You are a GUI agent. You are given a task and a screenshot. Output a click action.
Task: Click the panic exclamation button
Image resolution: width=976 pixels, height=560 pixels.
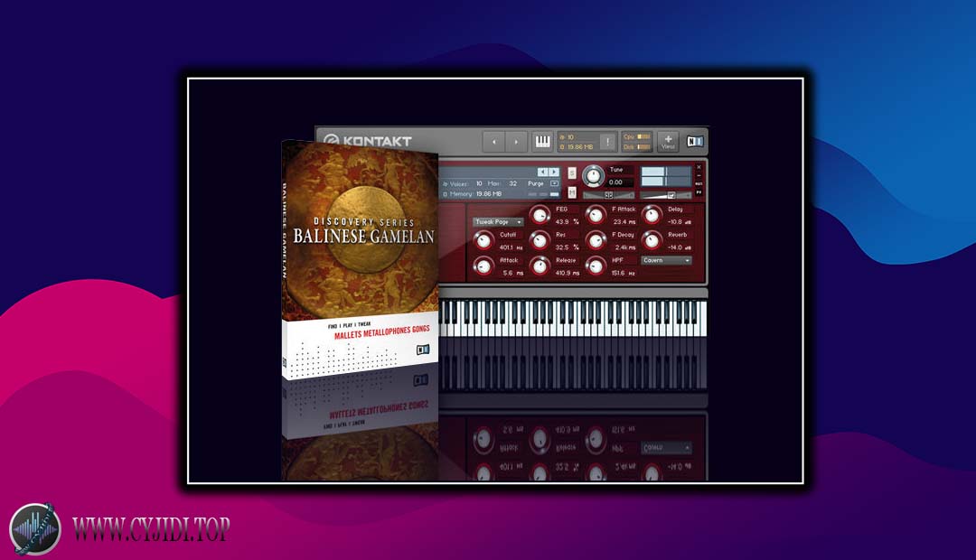pyautogui.click(x=607, y=142)
